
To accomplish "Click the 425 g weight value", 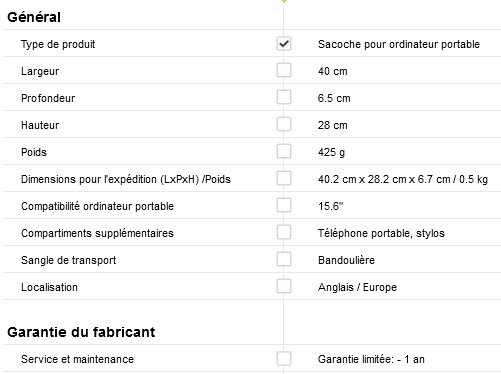I will (x=331, y=152).
